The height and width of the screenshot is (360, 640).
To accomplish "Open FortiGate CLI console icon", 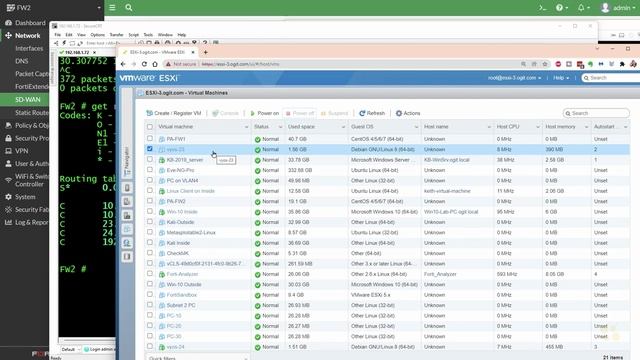I will pyautogui.click(x=542, y=8).
